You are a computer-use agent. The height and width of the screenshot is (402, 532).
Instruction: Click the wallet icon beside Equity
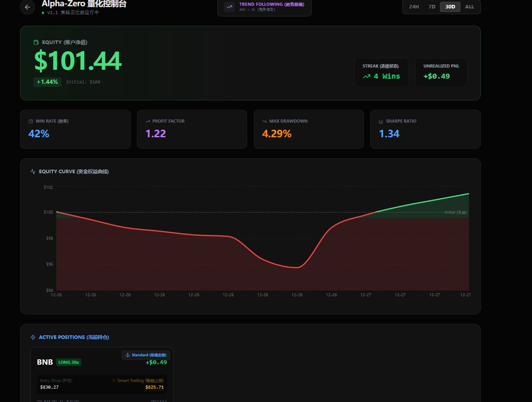pyautogui.click(x=36, y=42)
